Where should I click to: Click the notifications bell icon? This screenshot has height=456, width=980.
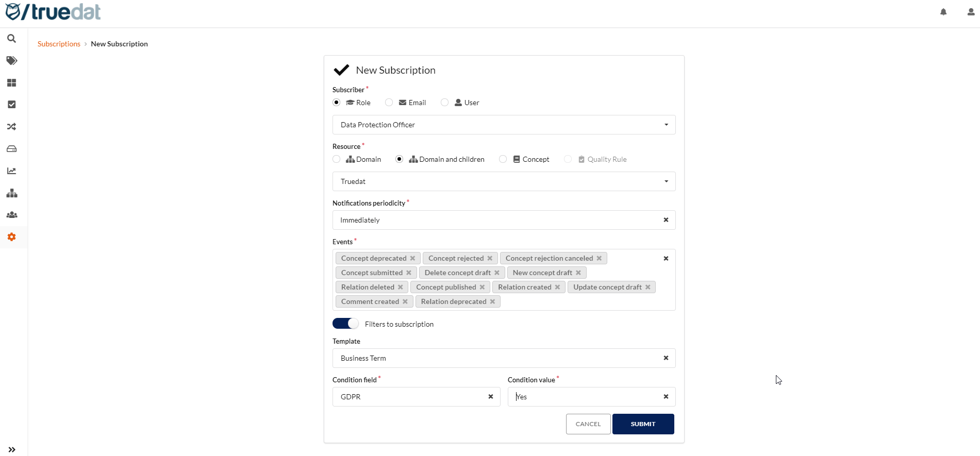943,12
